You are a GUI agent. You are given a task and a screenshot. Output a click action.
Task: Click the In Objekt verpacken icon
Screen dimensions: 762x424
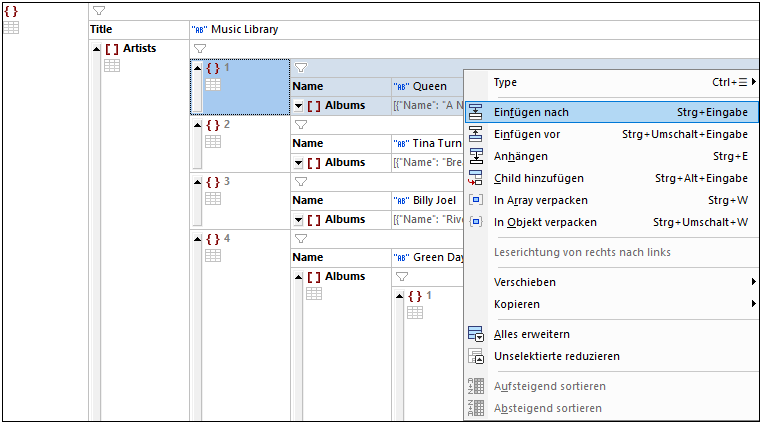click(x=475, y=222)
